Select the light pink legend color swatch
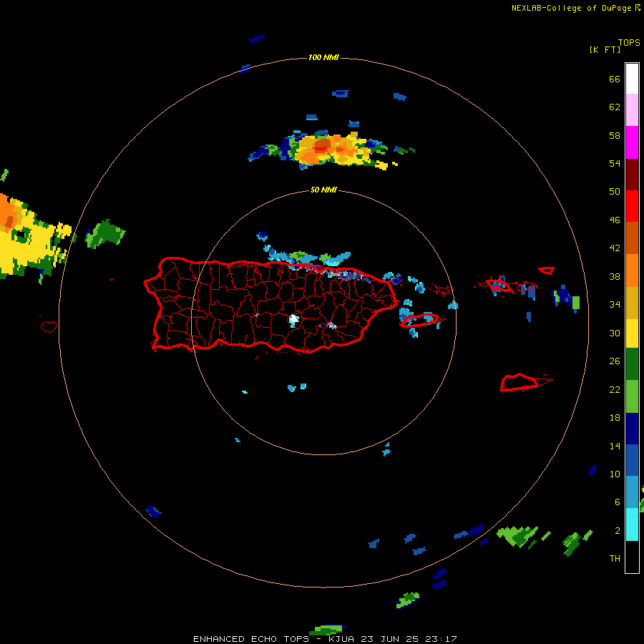Image resolution: width=644 pixels, height=644 pixels. 632,110
